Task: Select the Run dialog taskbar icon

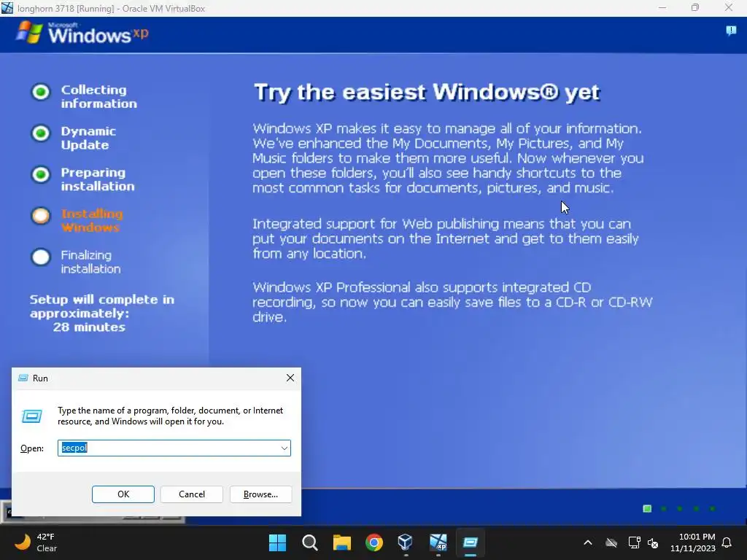Action: click(x=471, y=542)
